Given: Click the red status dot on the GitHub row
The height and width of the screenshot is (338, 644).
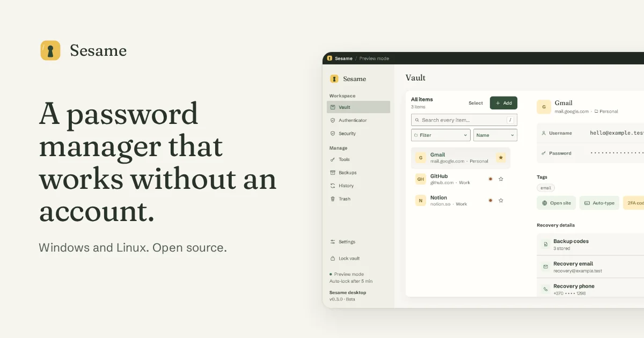Looking at the screenshot, I should click(x=491, y=179).
